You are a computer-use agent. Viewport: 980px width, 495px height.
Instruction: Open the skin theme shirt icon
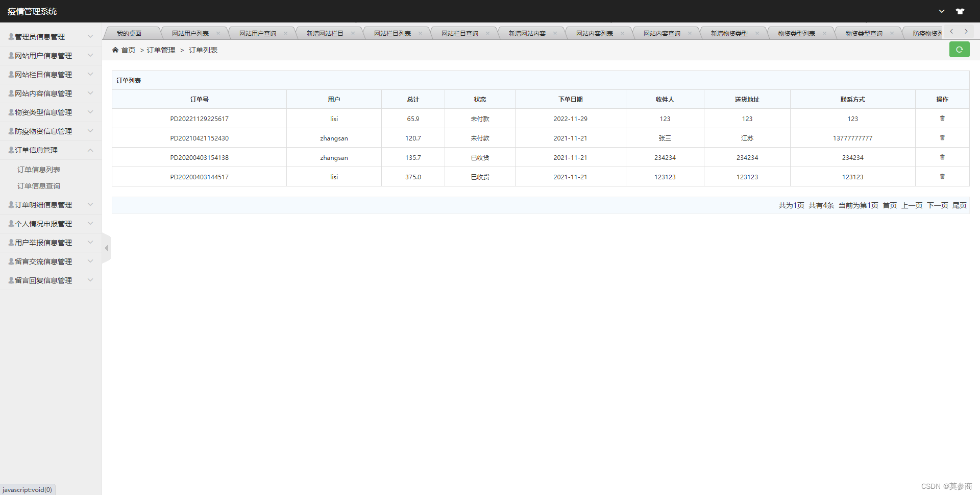pyautogui.click(x=960, y=11)
